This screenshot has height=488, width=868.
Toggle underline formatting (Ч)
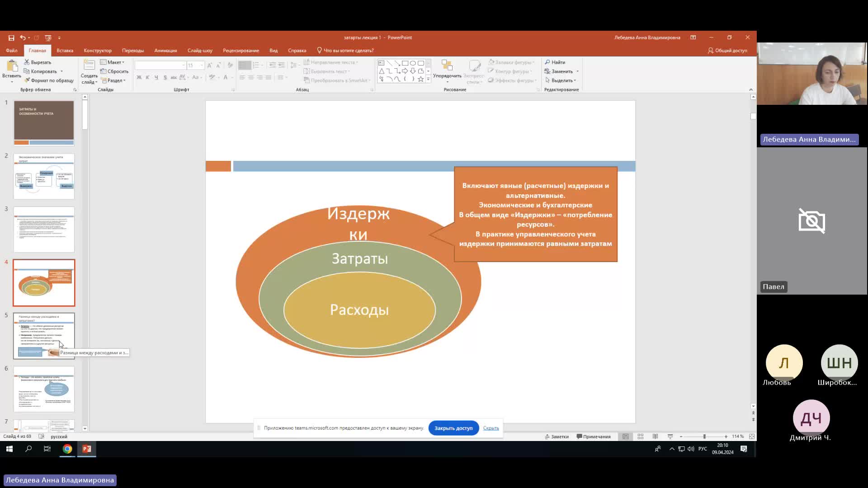[156, 78]
